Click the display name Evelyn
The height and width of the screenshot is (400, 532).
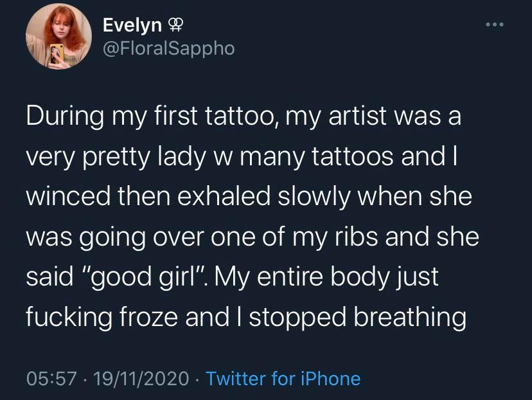click(130, 26)
